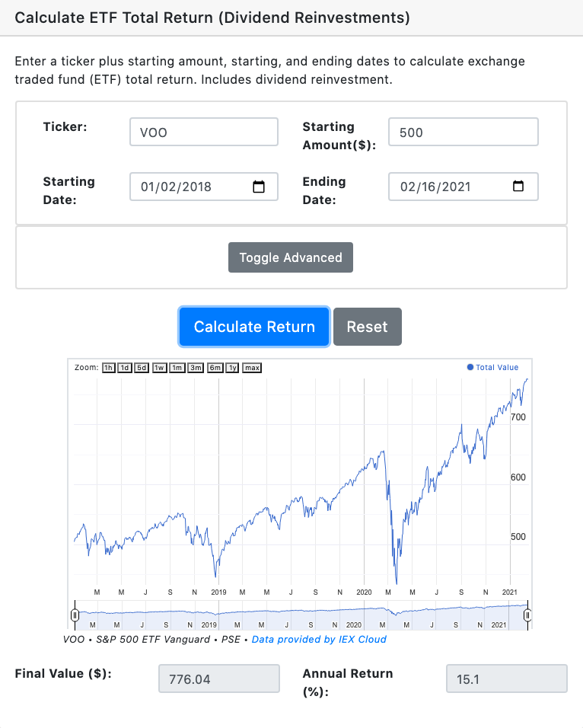Focus the Starting Amount input field
The height and width of the screenshot is (728, 583).
(x=464, y=132)
